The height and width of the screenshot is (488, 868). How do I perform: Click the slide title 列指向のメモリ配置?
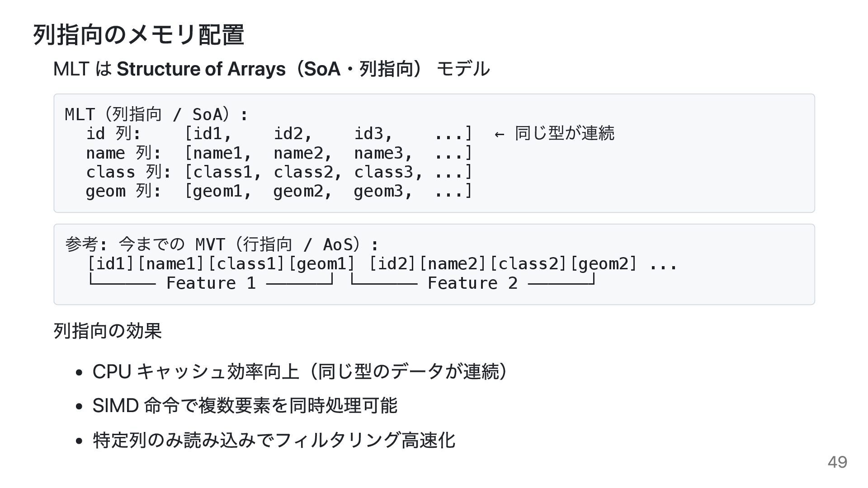tap(138, 35)
